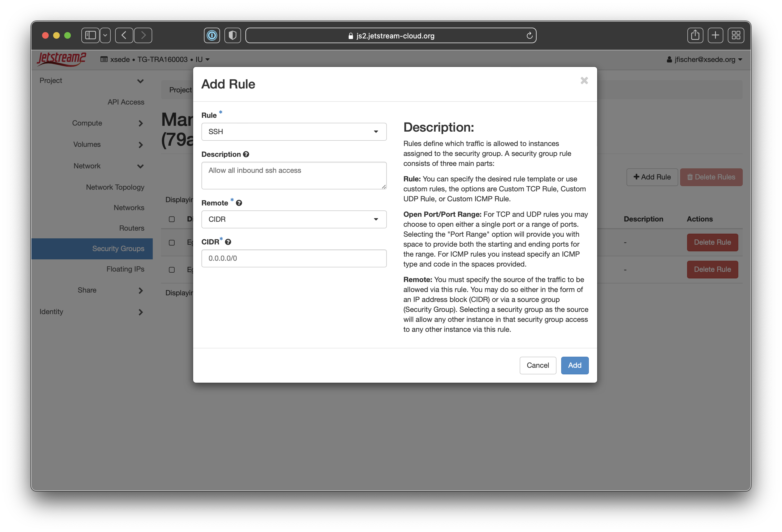Click the Description field help icon
The width and height of the screenshot is (782, 532).
[246, 154]
